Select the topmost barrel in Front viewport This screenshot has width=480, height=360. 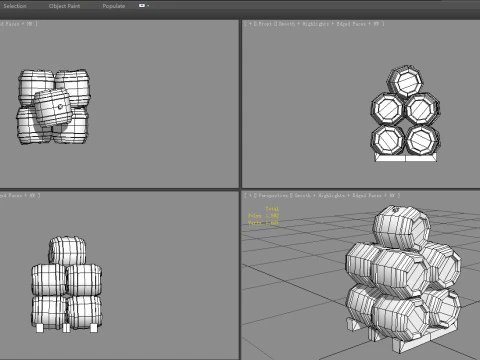[x=405, y=82]
